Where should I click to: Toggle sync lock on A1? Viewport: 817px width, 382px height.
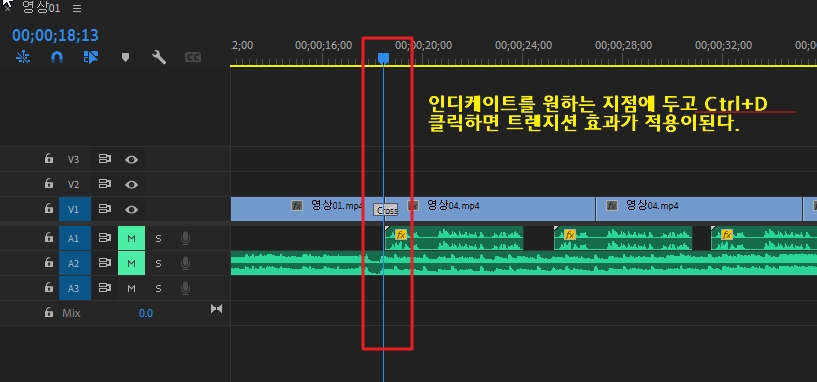click(x=105, y=238)
